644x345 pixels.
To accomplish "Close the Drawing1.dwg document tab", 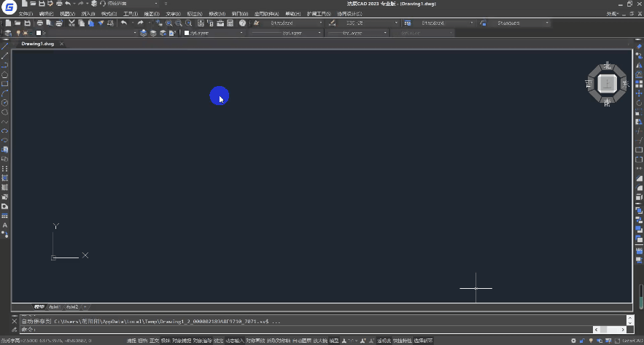I will tap(62, 44).
